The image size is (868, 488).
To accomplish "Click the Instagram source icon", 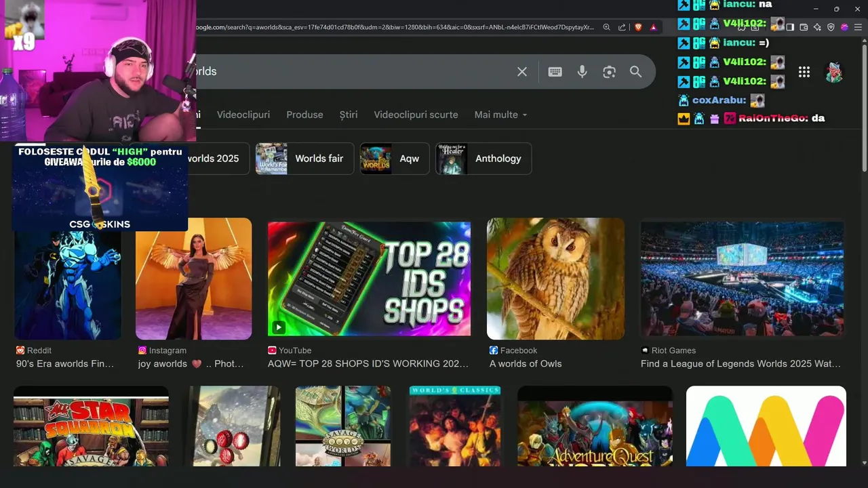I will point(142,350).
